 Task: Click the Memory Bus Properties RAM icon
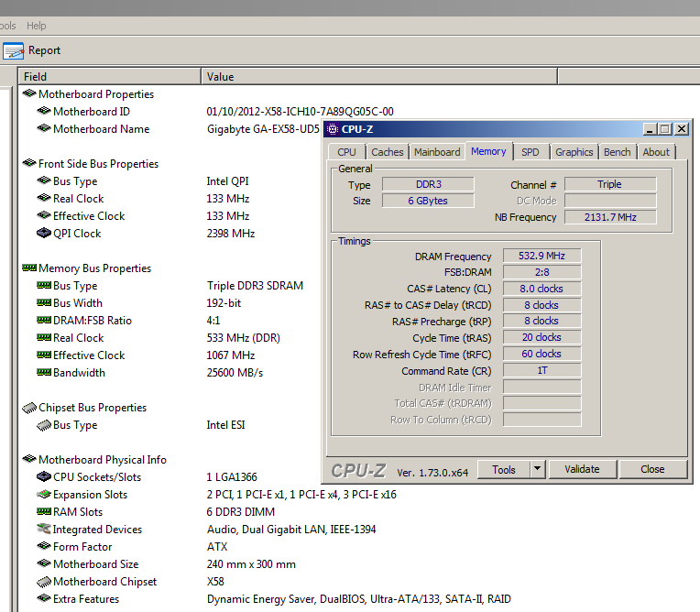(x=29, y=268)
